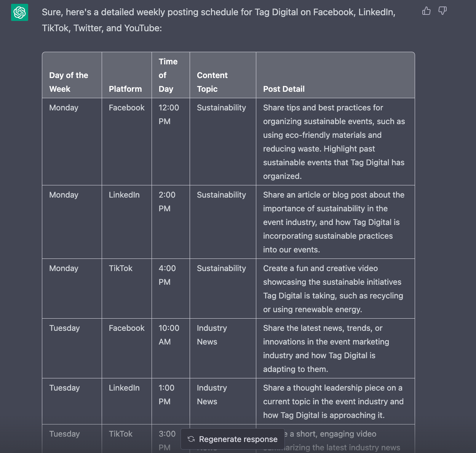The height and width of the screenshot is (453, 476).
Task: Click the 12:00 PM time cell
Action: [x=169, y=114]
